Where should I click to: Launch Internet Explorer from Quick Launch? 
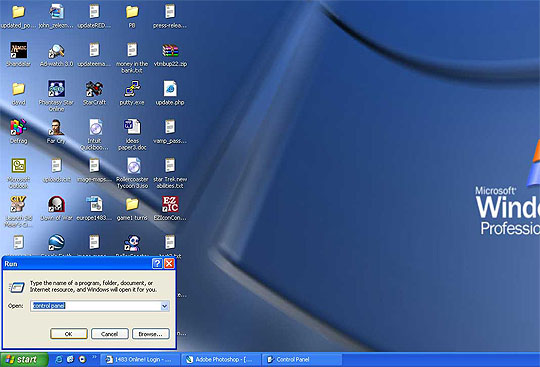[59, 360]
